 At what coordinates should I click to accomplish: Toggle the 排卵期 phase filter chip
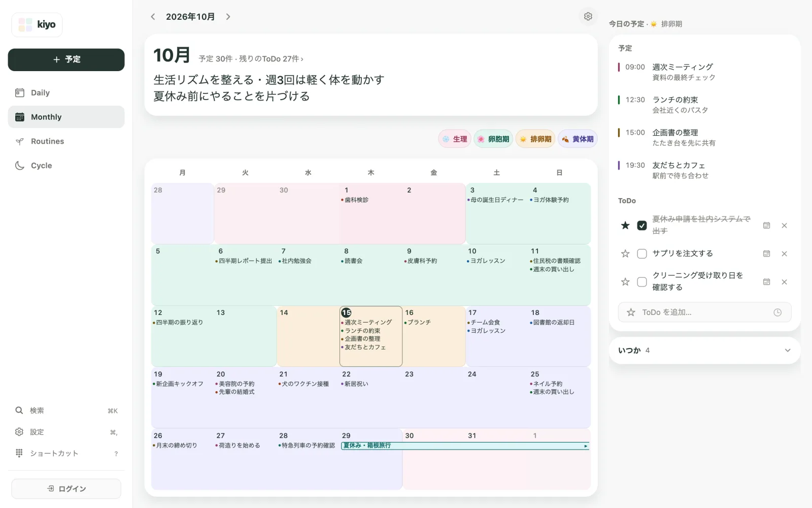pyautogui.click(x=535, y=139)
